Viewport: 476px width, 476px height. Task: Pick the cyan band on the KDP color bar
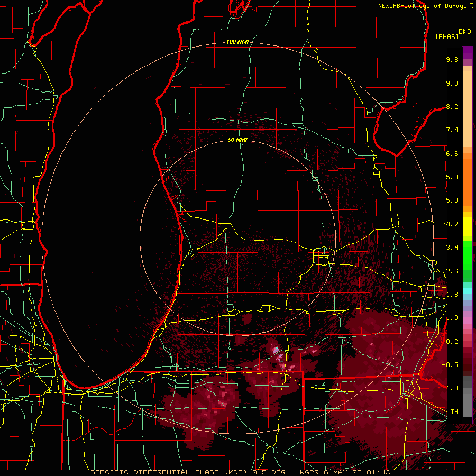[x=467, y=291]
